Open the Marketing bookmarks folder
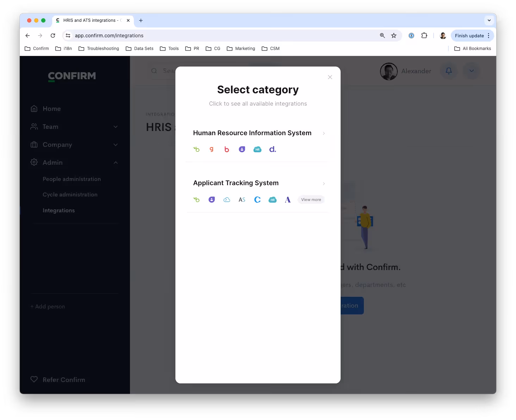This screenshot has width=516, height=420. pyautogui.click(x=241, y=49)
